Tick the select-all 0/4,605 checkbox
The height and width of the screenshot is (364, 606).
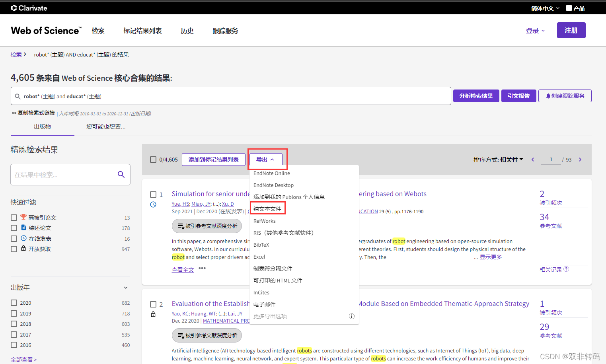click(153, 160)
